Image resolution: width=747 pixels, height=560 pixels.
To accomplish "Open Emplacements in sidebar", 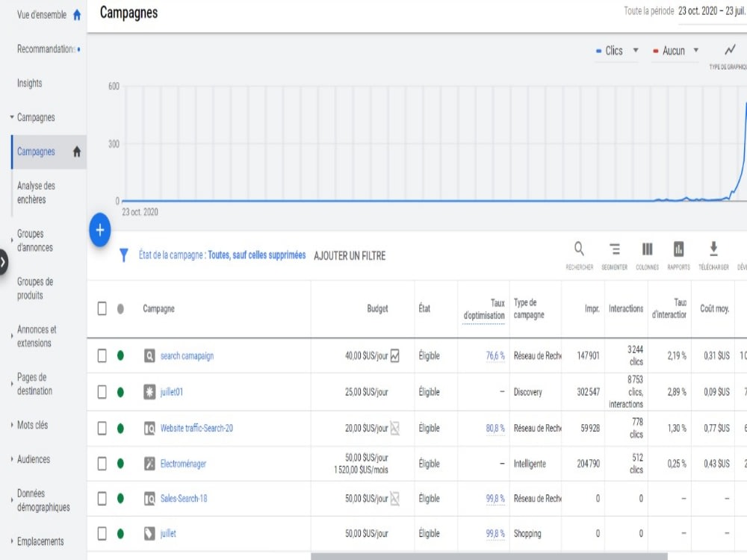I will point(40,541).
